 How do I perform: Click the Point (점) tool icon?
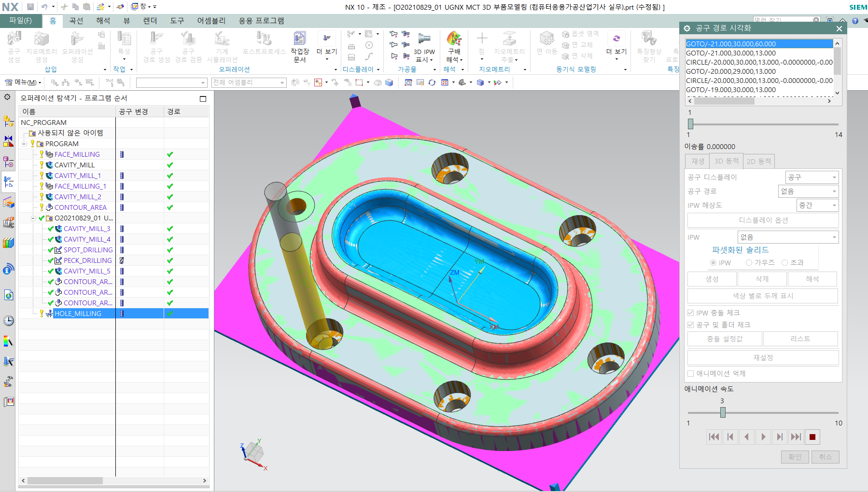point(482,39)
